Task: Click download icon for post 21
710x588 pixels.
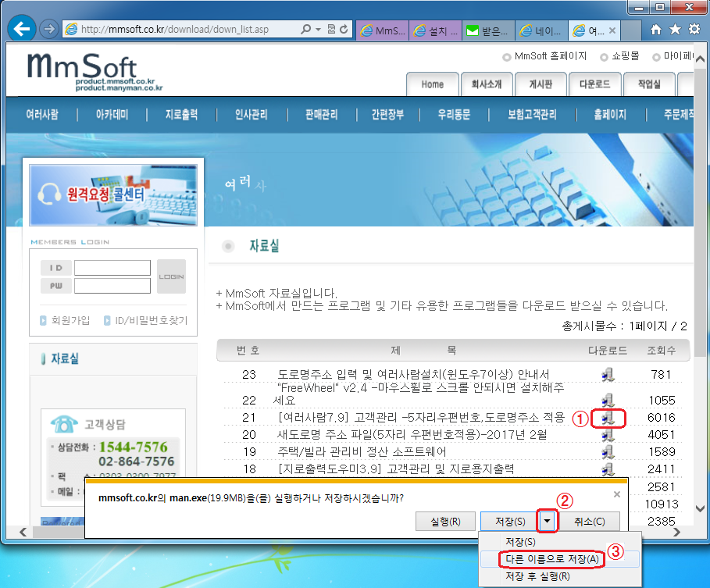Action: 608,418
